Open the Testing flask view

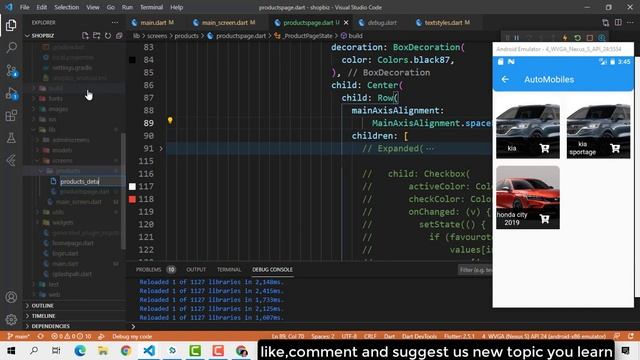click(11, 138)
